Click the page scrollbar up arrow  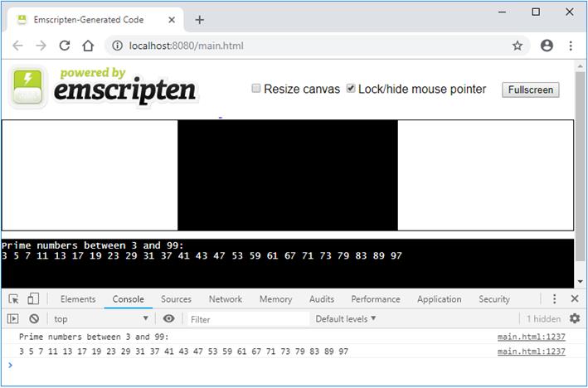[581, 66]
